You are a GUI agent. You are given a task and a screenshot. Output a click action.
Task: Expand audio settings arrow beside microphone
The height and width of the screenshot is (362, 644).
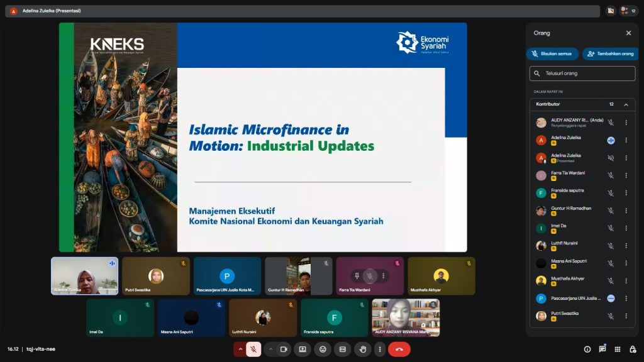pos(240,349)
